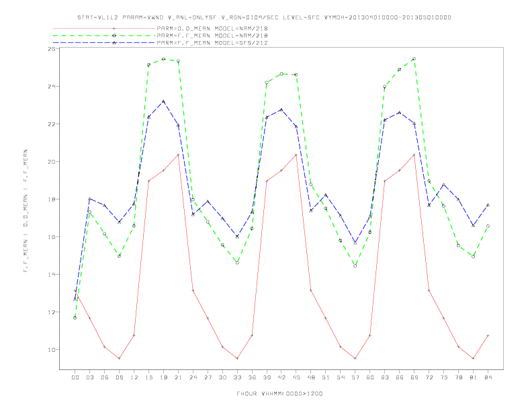This screenshot has height=411, width=532.
Task: Click the vertical y-axis title F.F_MEAN | O.O_MEAN
Action: [x=26, y=211]
